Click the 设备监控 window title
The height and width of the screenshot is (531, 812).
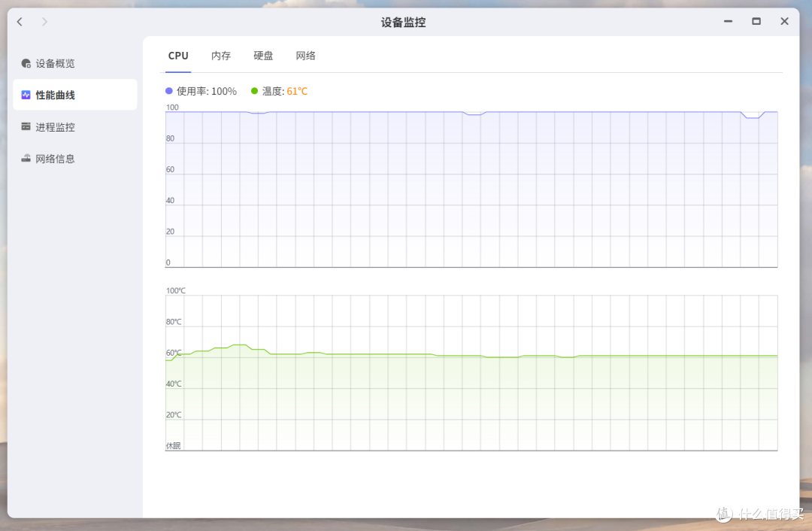point(403,23)
